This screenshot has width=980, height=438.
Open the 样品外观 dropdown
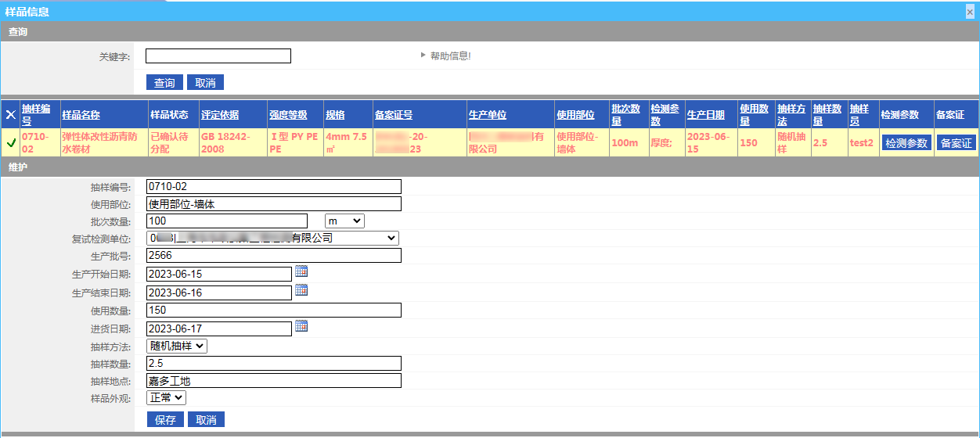pos(167,398)
